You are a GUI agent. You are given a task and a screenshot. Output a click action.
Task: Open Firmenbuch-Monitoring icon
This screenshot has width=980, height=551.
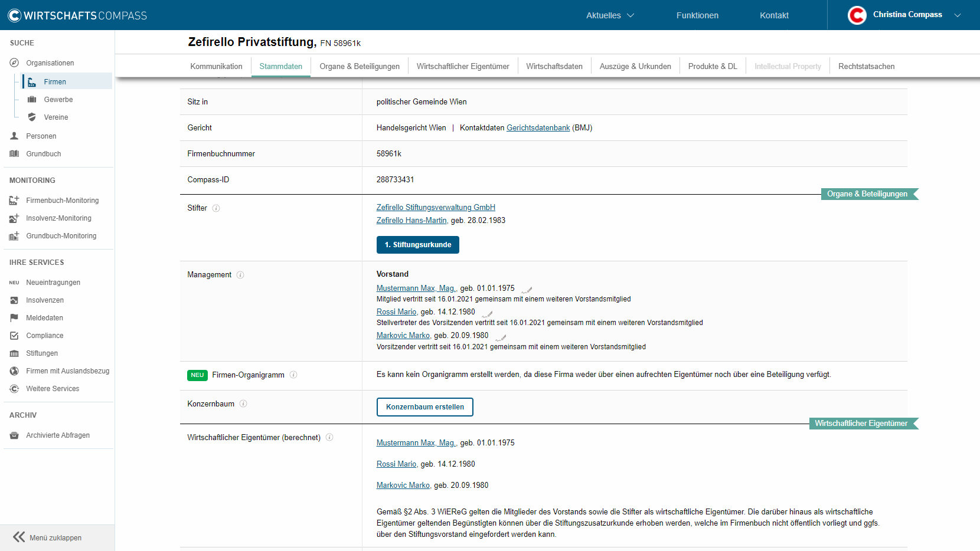click(14, 201)
